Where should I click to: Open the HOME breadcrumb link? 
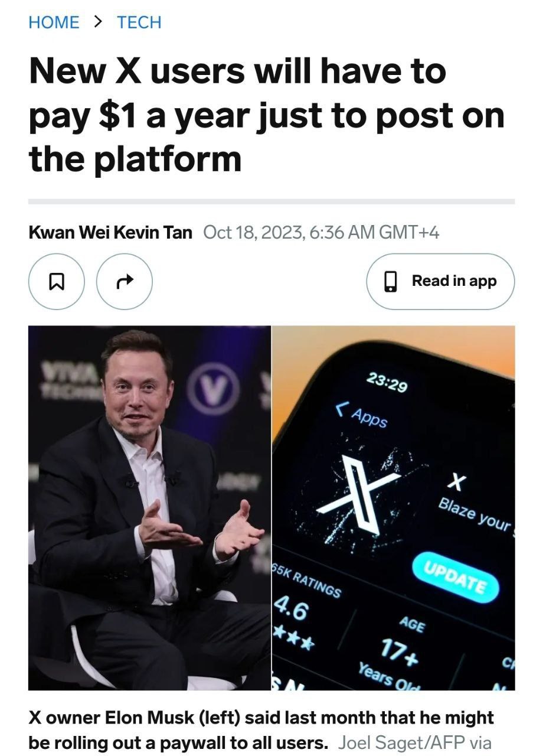tap(54, 22)
